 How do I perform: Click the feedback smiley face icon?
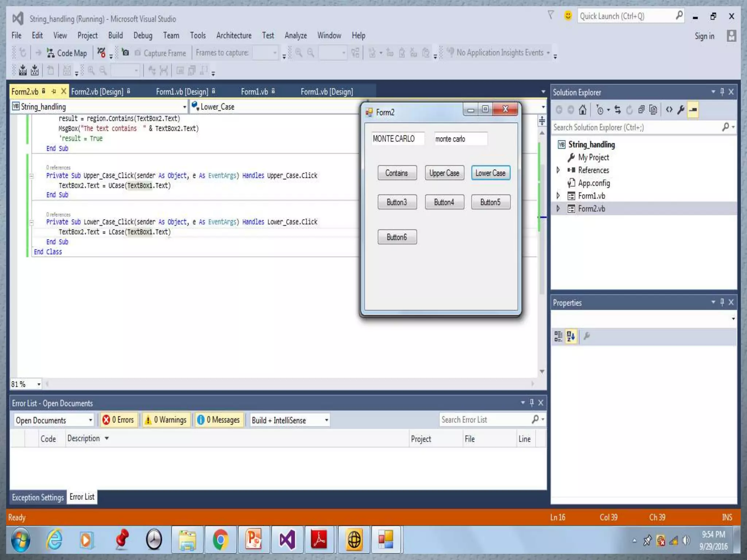pos(568,16)
